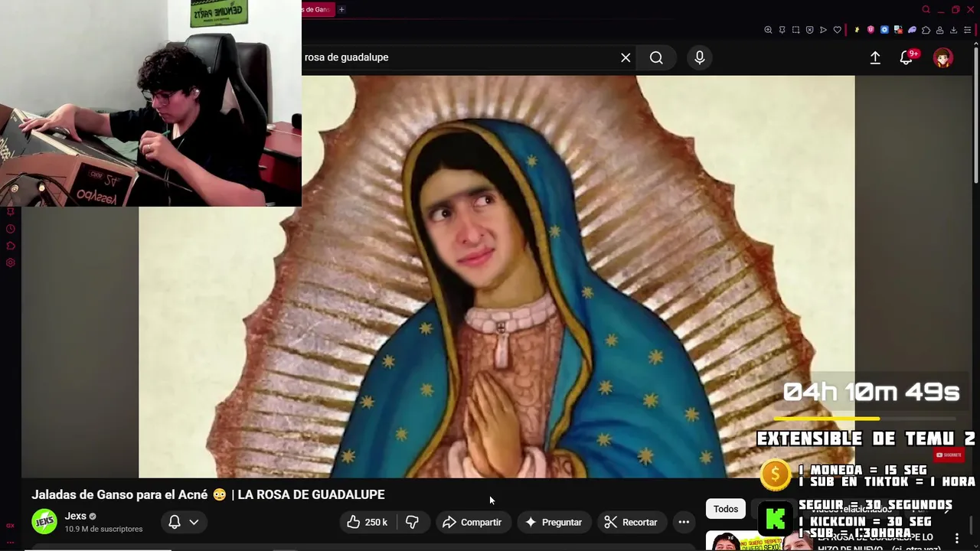Open the easy setup sliders icon
The width and height of the screenshot is (980, 551).
[x=967, y=30]
